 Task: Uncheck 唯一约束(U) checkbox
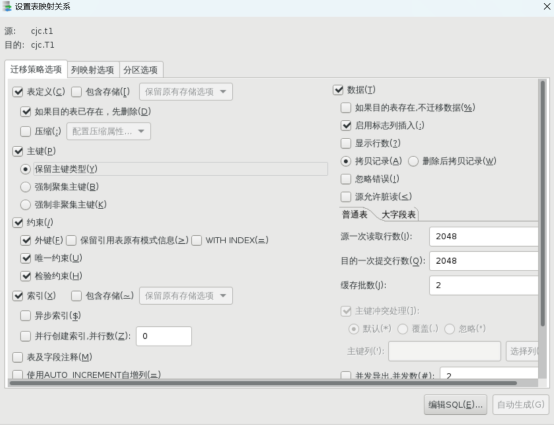click(x=25, y=258)
